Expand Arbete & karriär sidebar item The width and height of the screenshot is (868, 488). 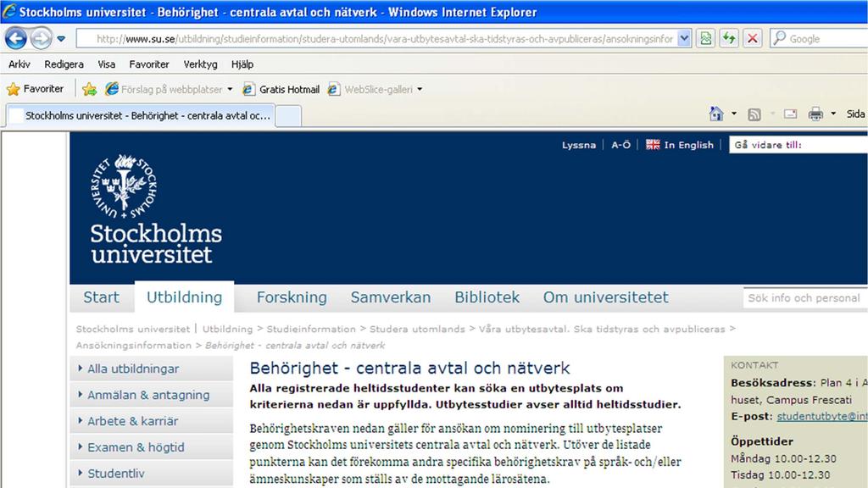[151, 421]
